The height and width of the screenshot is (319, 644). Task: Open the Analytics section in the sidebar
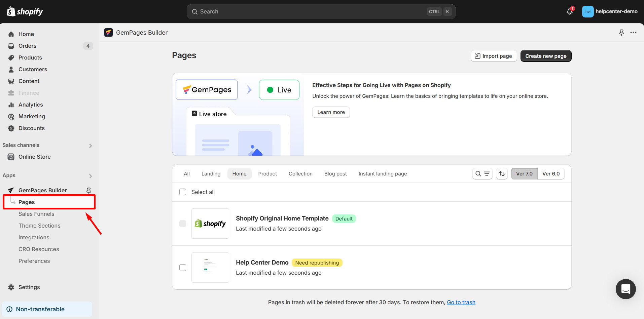click(30, 105)
